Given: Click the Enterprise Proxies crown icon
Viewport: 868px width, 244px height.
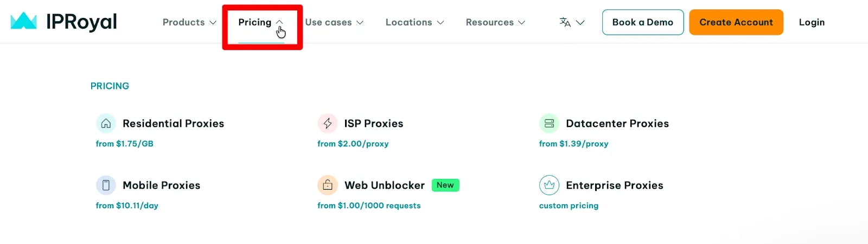Looking at the screenshot, I should click(549, 185).
